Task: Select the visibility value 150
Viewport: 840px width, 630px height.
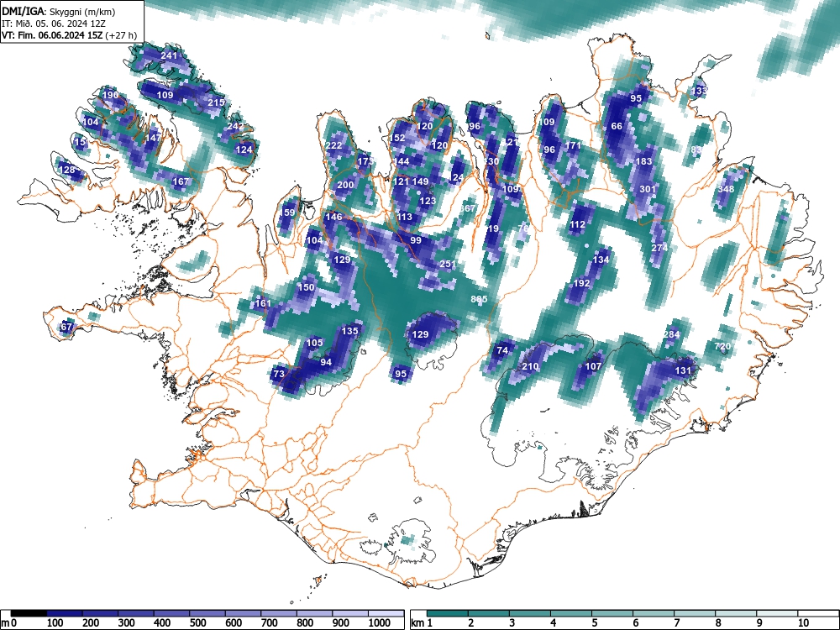Action: [x=306, y=287]
